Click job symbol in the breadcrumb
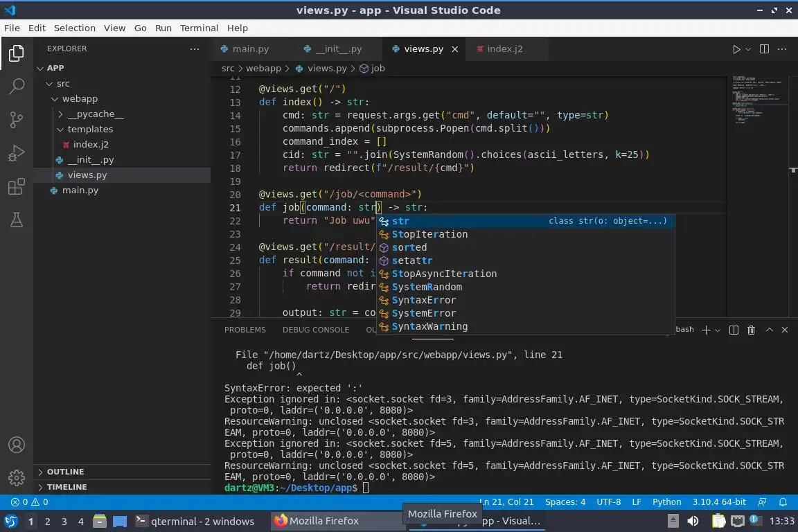This screenshot has width=798, height=532. point(372,68)
